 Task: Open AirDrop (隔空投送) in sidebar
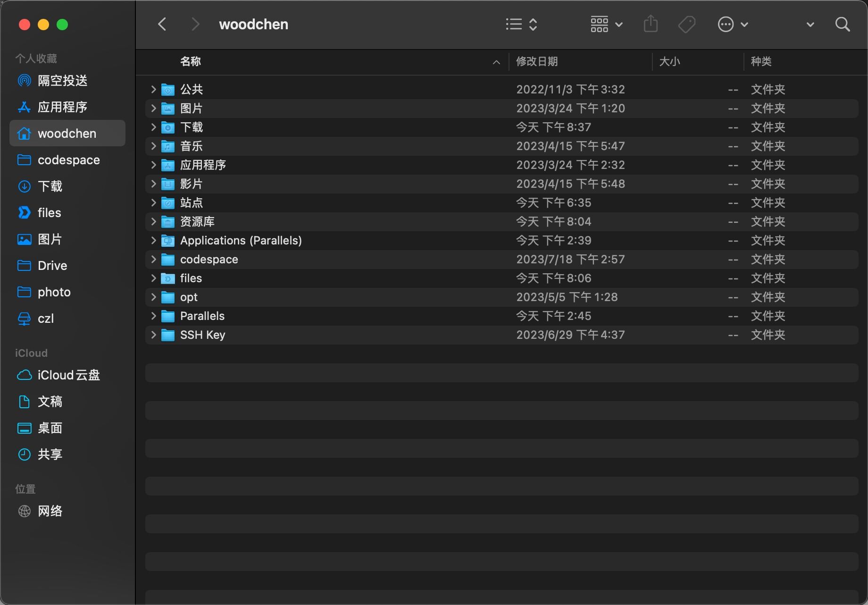62,81
